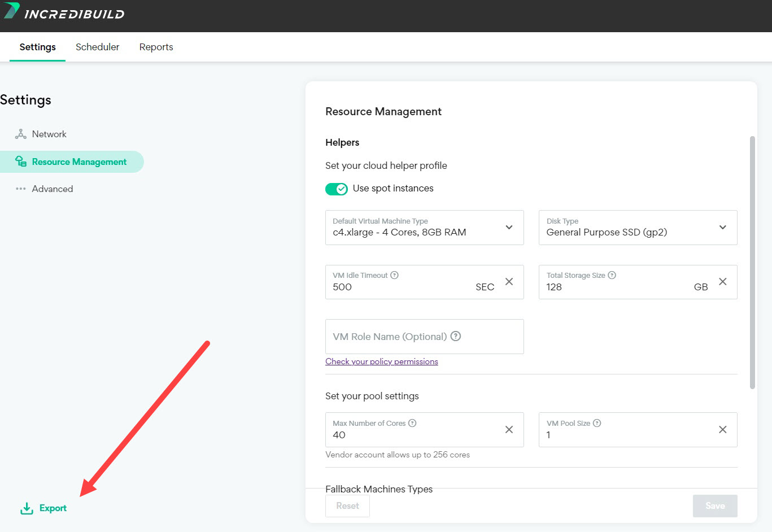
Task: Click the SEC unit in VM Idle Timeout
Action: coord(485,287)
